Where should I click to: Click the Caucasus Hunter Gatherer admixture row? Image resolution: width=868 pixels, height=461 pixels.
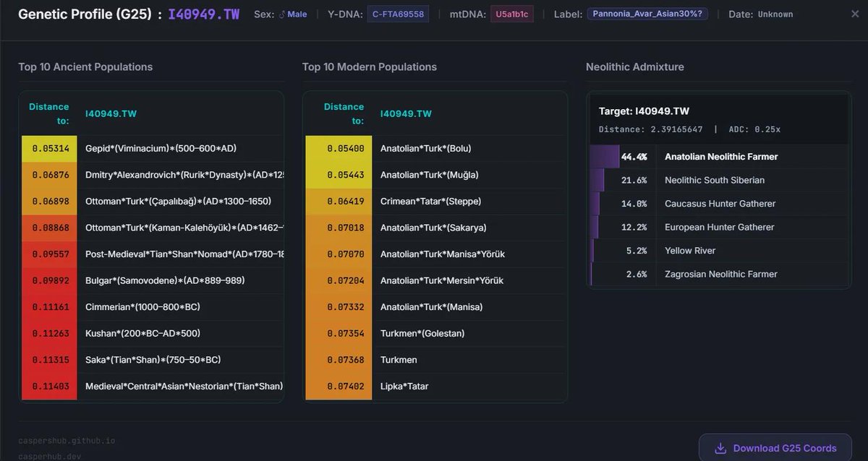pyautogui.click(x=719, y=204)
